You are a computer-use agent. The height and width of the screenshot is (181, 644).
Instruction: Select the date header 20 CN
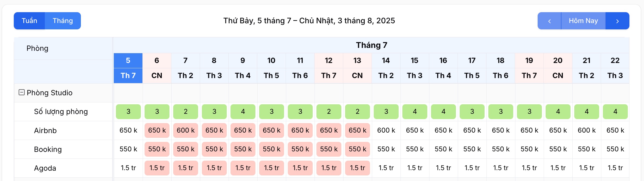pyautogui.click(x=558, y=68)
